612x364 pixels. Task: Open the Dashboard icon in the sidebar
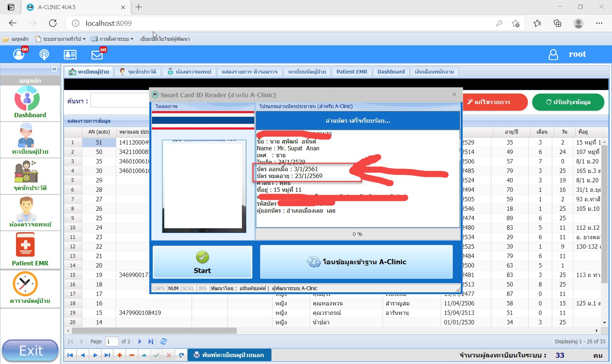(x=27, y=99)
